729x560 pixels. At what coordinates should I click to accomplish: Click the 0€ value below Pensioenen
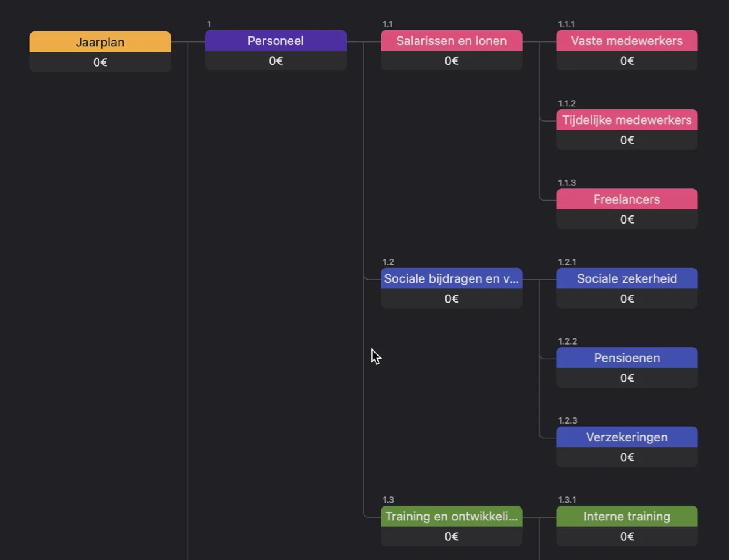tap(626, 378)
